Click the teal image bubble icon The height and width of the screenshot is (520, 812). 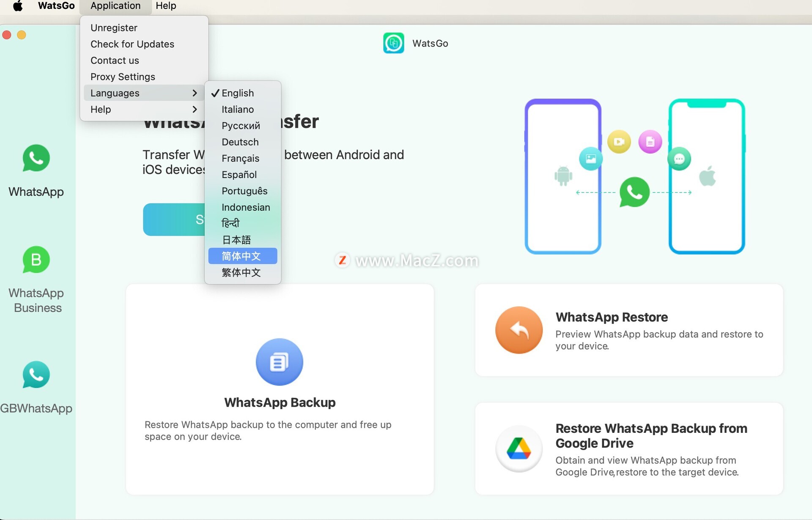click(591, 159)
